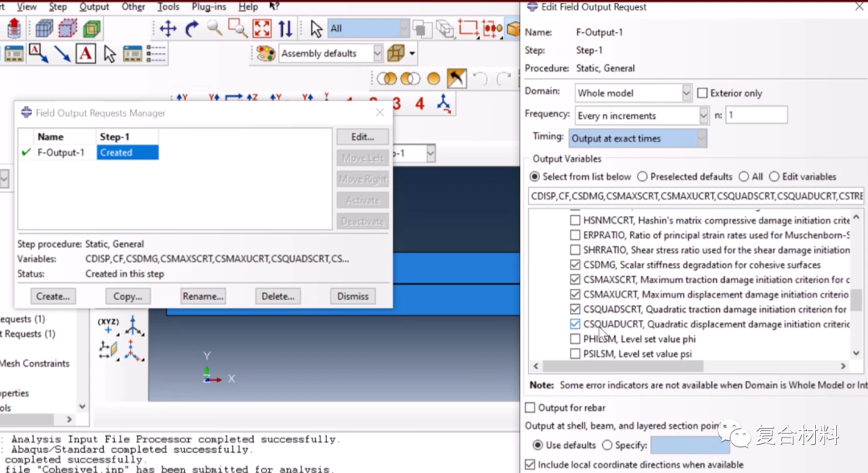Select the Pan View tool

168,28
